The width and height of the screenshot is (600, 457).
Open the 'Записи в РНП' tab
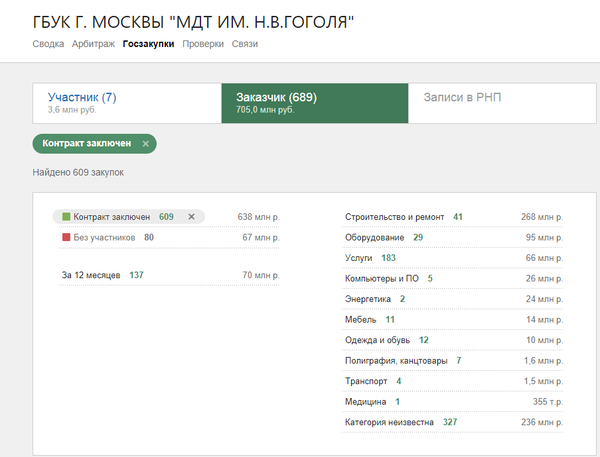(464, 98)
